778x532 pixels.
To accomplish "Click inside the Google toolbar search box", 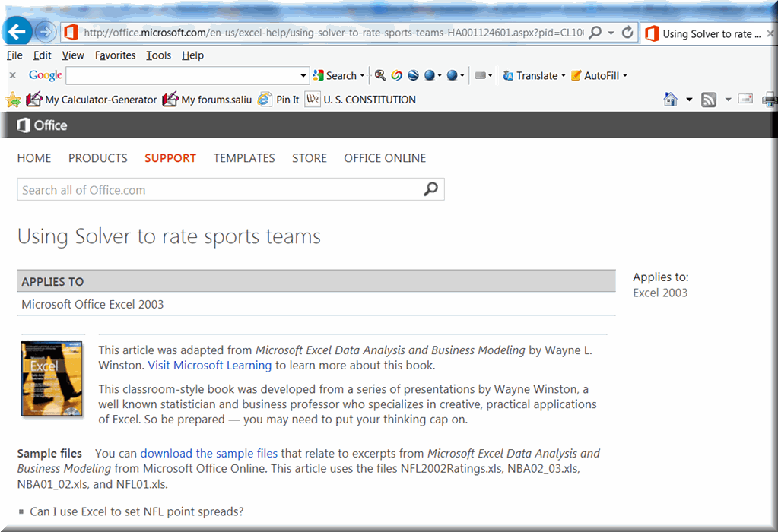I will (x=182, y=76).
